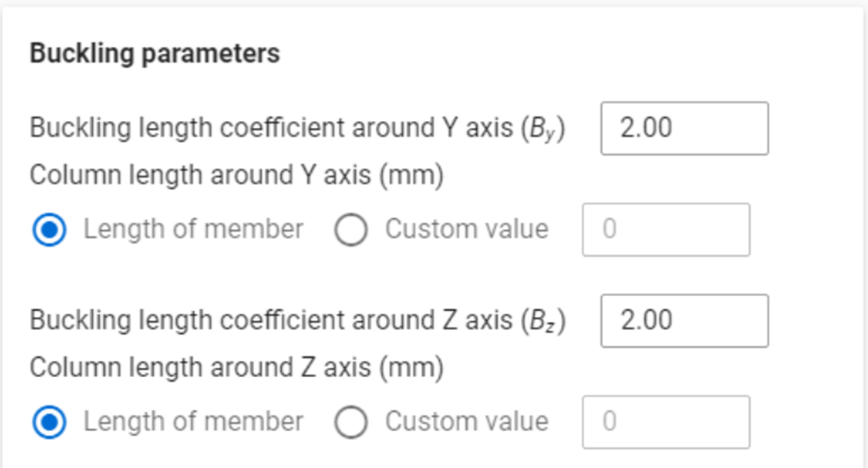The image size is (868, 468).
Task: Click the Column length around Y axis label
Action: (x=237, y=176)
